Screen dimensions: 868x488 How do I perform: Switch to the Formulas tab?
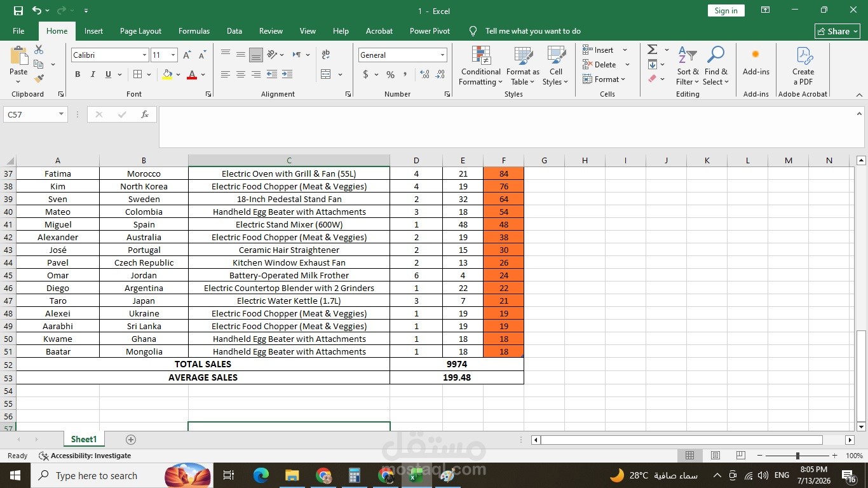194,31
